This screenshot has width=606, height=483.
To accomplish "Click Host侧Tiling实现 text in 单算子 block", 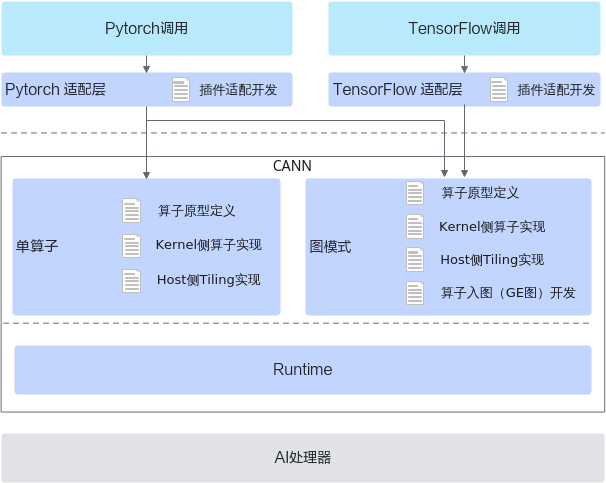I will pos(209,280).
